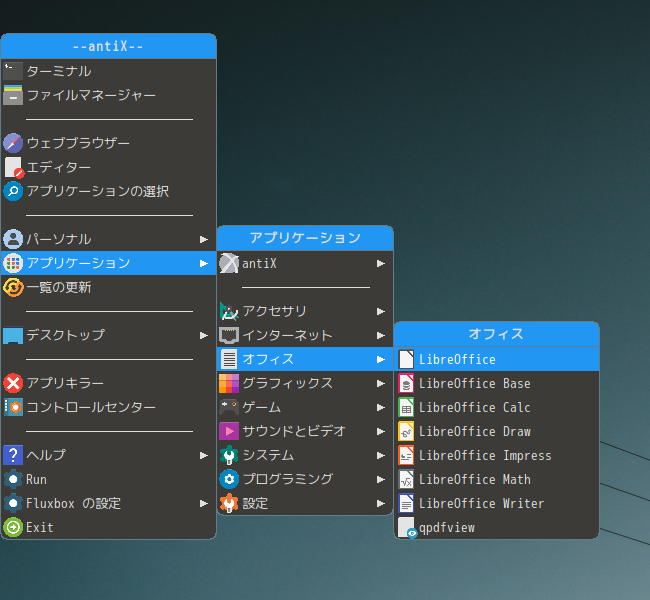The width and height of the screenshot is (650, 600).
Task: Expand the グラフィックス submenu arrow
Action: coord(381,383)
